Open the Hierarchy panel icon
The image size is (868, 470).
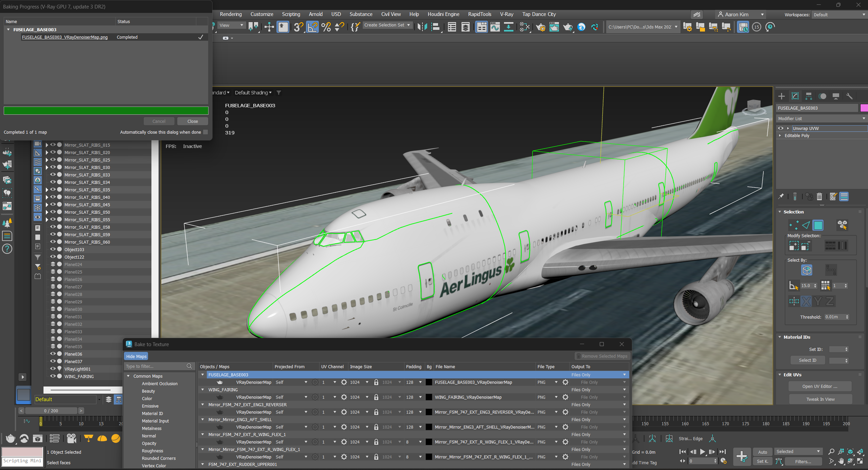[809, 96]
